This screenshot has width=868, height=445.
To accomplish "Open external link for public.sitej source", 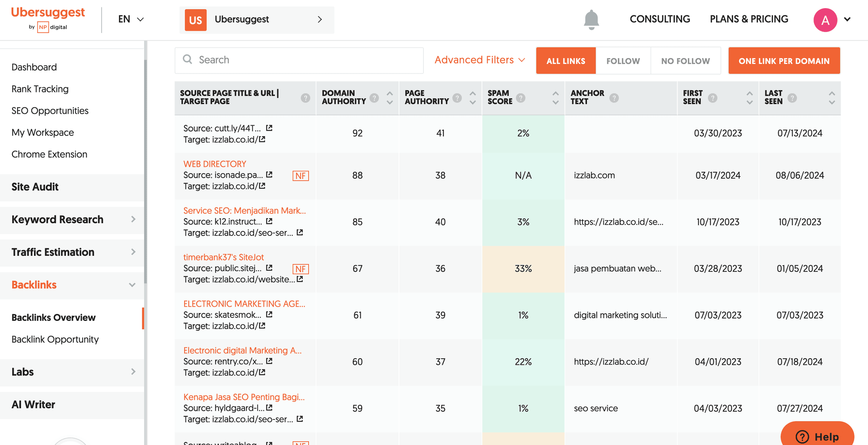I will [x=269, y=268].
